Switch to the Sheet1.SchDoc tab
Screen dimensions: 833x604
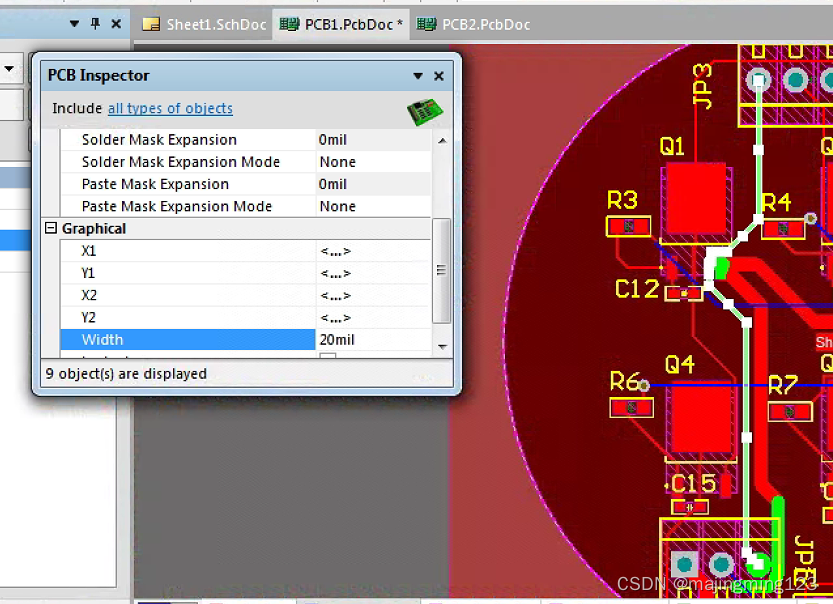pos(204,25)
